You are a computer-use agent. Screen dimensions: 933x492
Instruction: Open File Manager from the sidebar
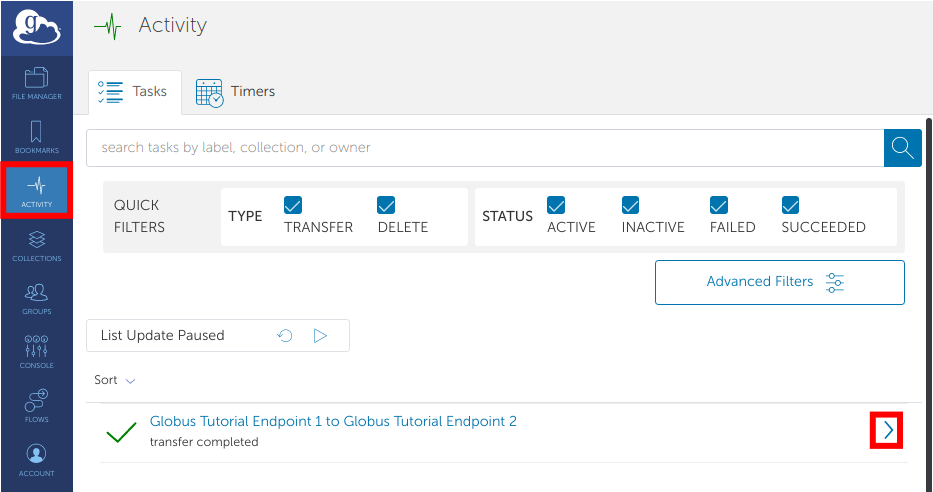(x=36, y=83)
